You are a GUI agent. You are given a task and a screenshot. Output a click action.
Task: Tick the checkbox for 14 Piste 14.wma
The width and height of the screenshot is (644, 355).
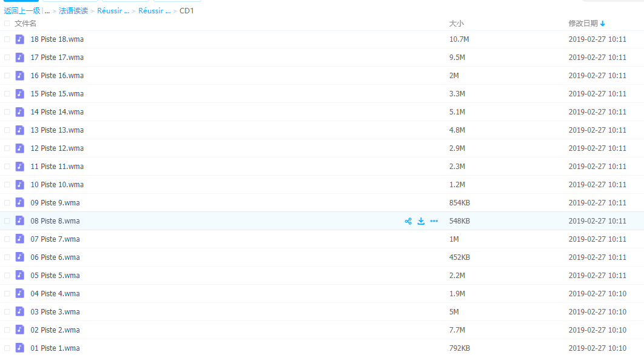[7, 112]
